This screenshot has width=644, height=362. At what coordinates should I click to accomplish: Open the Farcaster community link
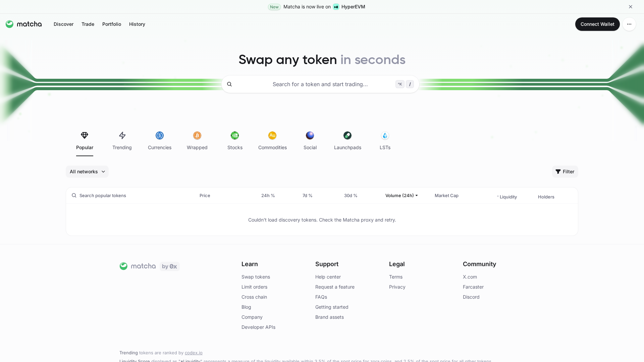[x=473, y=287]
